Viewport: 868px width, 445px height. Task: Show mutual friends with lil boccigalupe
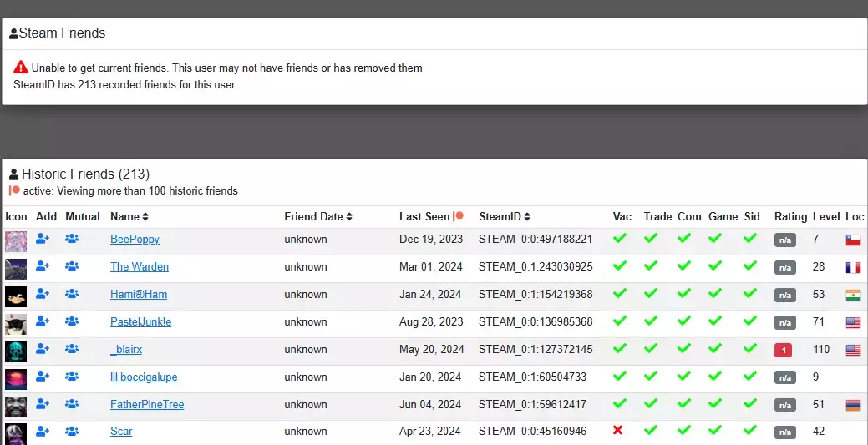coord(71,376)
